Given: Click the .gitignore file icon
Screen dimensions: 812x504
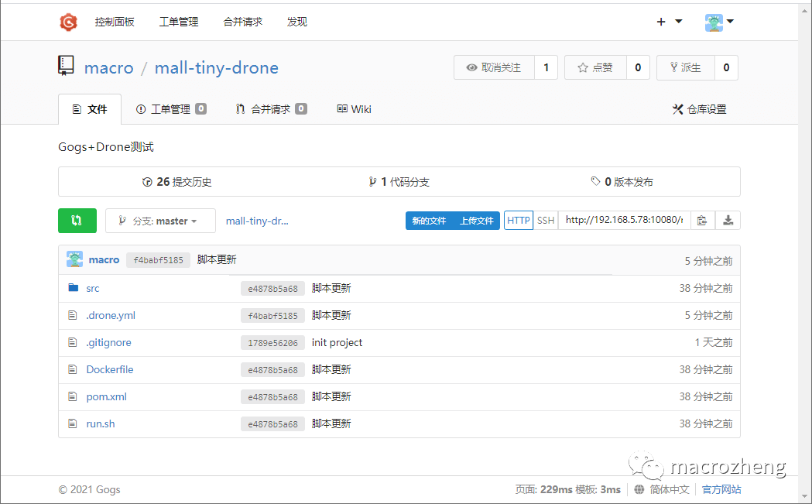Looking at the screenshot, I should 73,342.
